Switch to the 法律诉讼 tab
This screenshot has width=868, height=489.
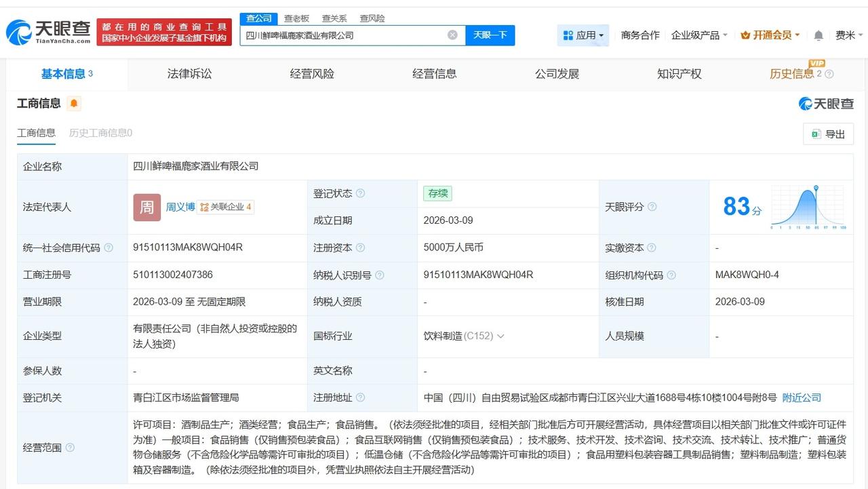coord(189,74)
